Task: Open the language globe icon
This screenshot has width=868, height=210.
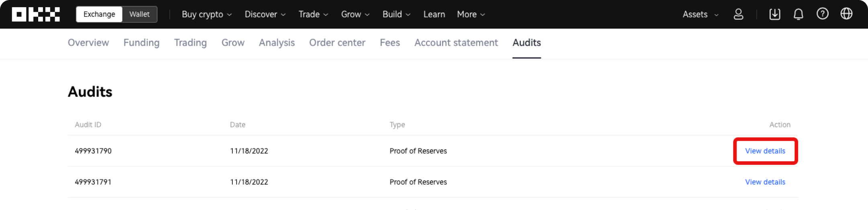Action: 846,14
